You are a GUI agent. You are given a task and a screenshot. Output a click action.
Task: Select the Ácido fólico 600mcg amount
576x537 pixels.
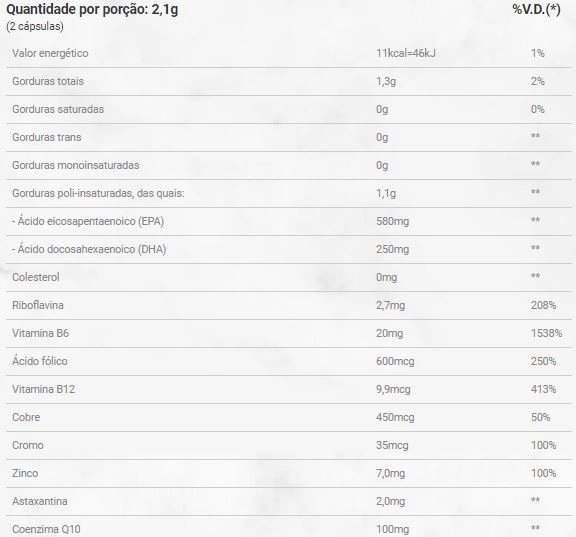pyautogui.click(x=395, y=361)
